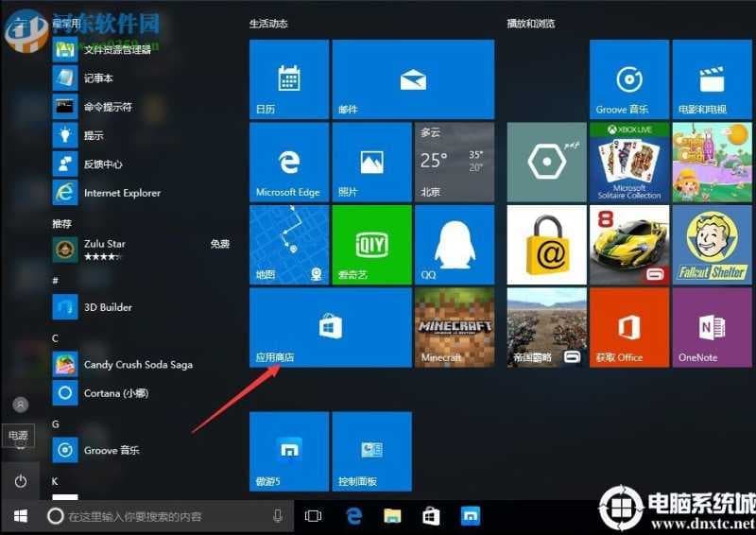Launch the 爱奇艺 green tile
Image resolution: width=756 pixels, height=535 pixels.
coord(371,245)
